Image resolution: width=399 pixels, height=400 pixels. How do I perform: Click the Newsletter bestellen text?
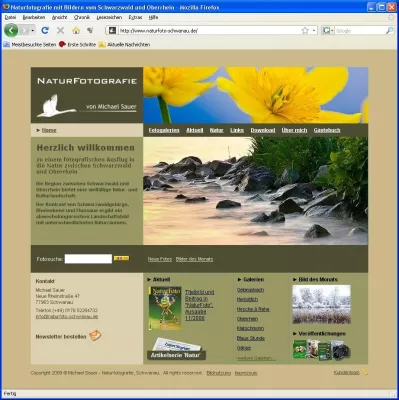pos(61,337)
